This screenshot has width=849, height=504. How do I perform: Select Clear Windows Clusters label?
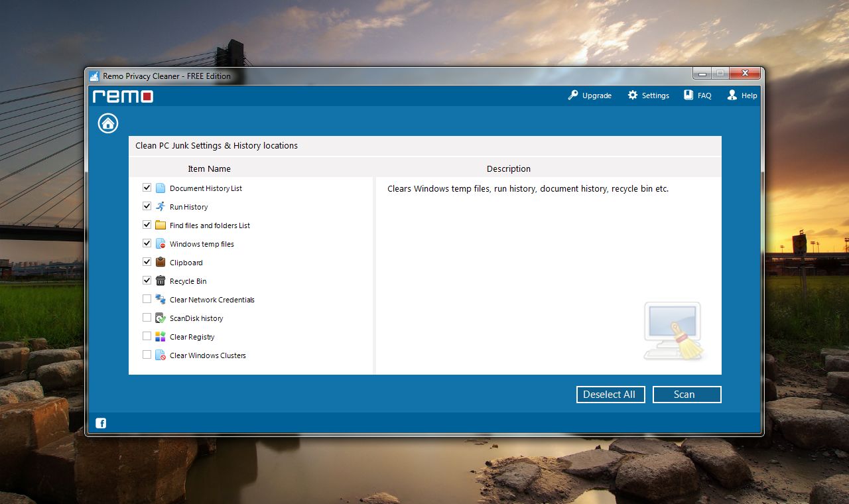(x=208, y=355)
